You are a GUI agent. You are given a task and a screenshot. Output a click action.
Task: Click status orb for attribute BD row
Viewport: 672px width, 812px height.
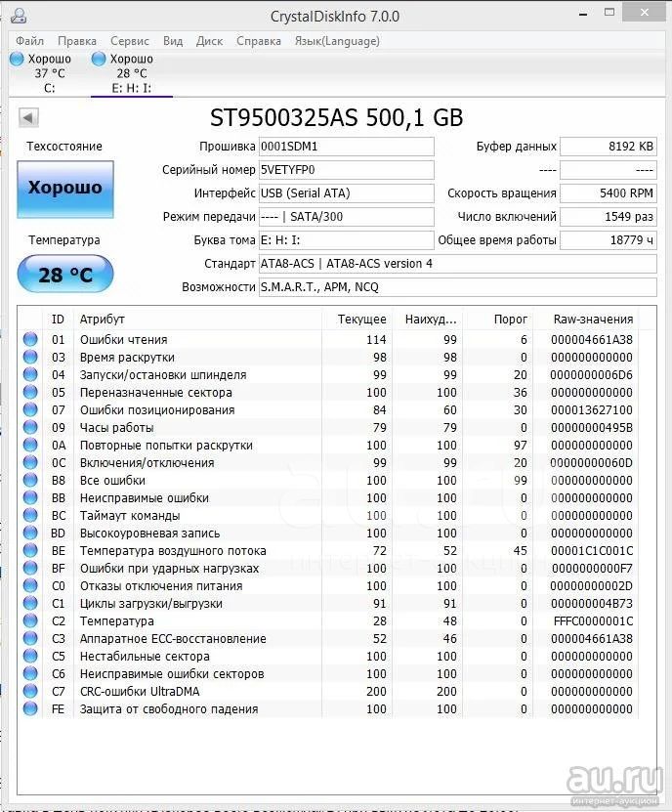(x=30, y=533)
